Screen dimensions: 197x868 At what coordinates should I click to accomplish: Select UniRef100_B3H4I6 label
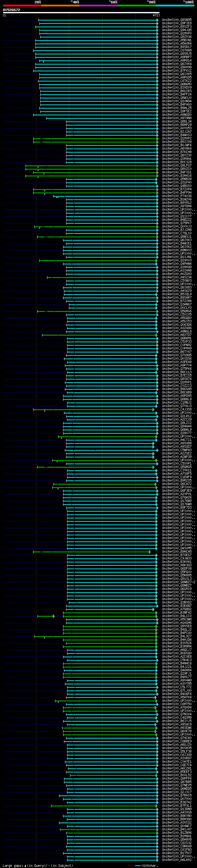point(177,176)
